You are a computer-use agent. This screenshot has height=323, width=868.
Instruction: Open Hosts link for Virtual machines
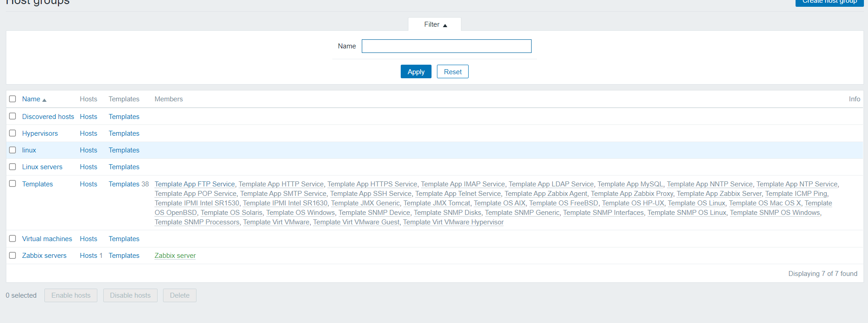pyautogui.click(x=88, y=239)
